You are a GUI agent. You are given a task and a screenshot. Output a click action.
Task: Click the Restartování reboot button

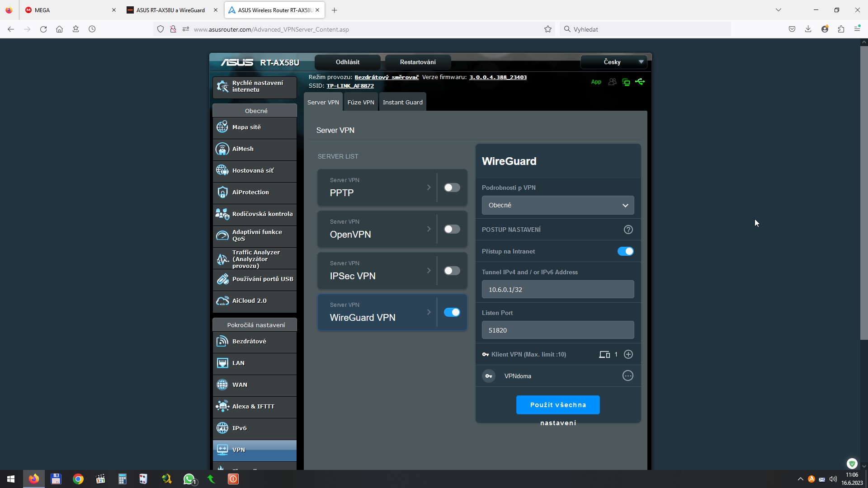tap(418, 62)
